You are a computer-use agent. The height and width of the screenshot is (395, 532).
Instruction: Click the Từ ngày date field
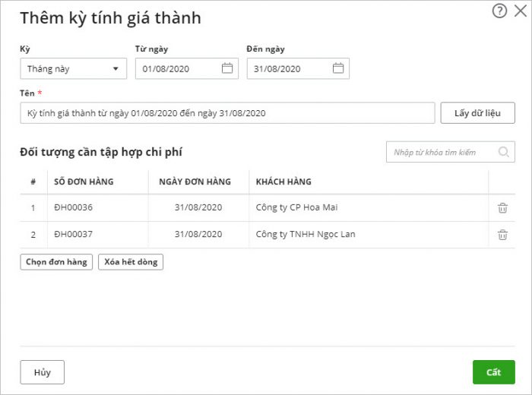click(x=178, y=68)
